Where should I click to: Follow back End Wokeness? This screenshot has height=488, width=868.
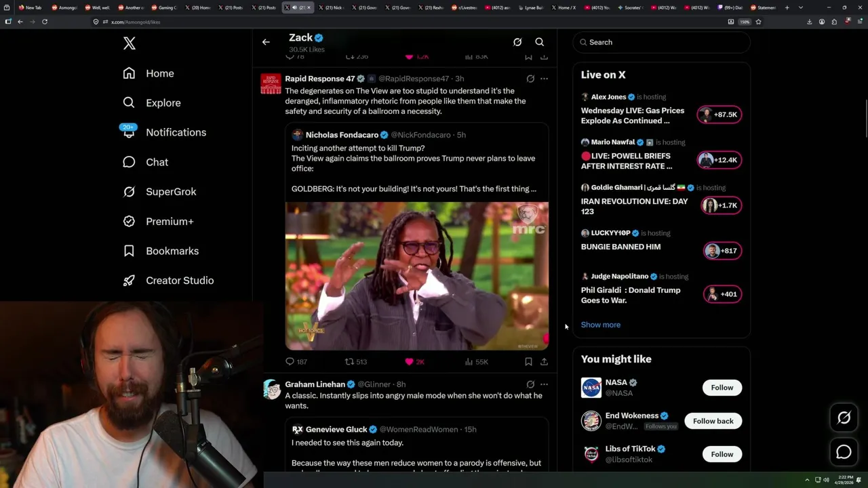click(713, 421)
